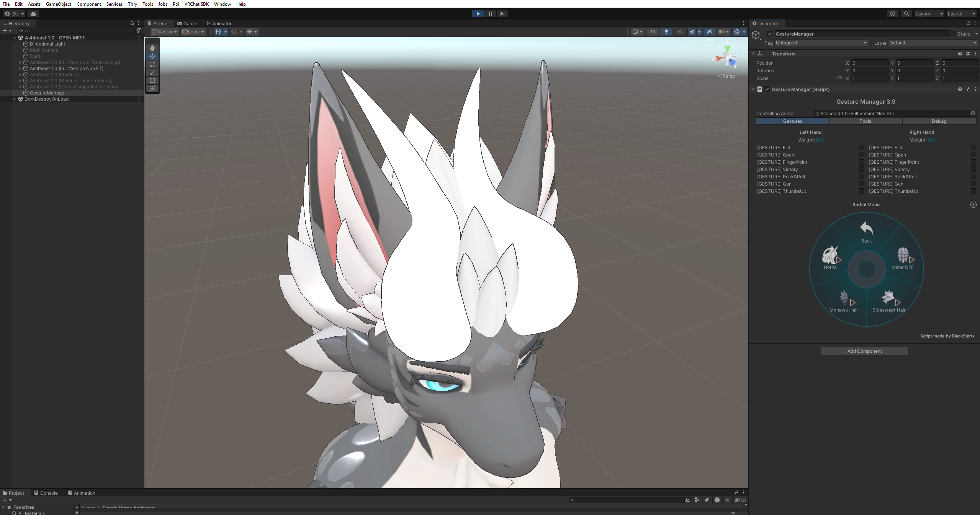Open the DJ account dropdown
Viewport: 980px width, 515px height.
point(14,14)
